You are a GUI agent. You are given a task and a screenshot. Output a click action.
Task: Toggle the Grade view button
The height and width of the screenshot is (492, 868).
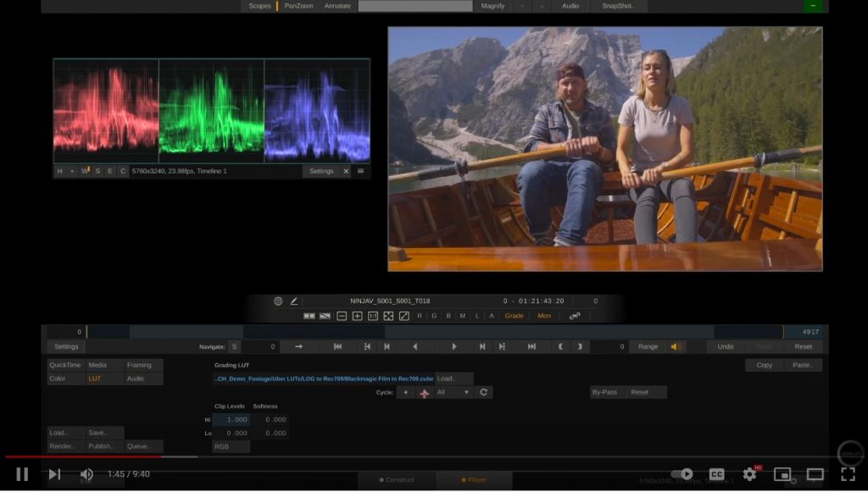pyautogui.click(x=514, y=316)
